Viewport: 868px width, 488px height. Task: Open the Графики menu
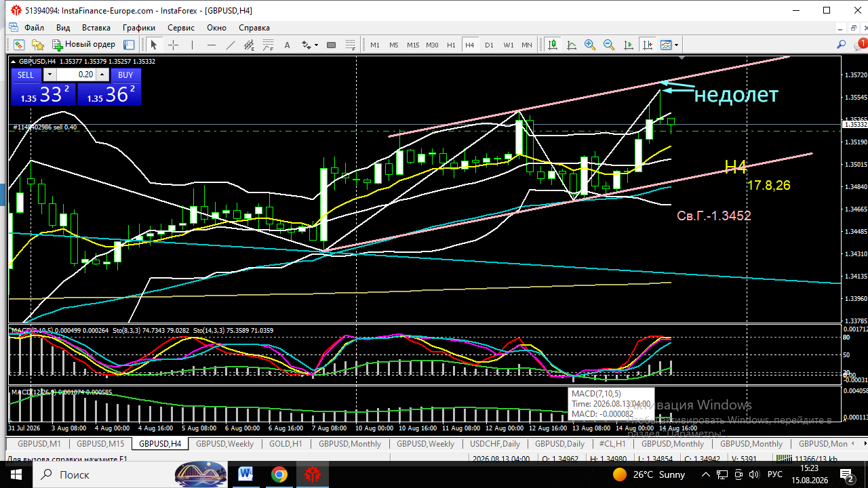click(x=139, y=28)
